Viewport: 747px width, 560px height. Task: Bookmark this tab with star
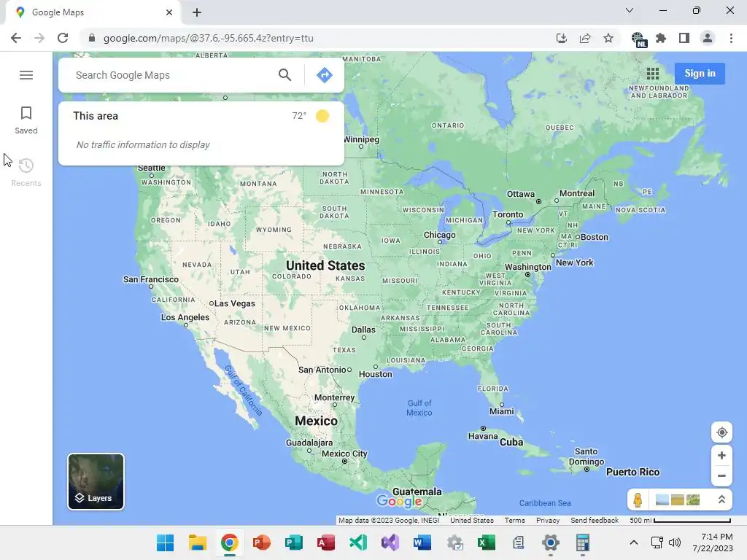pos(608,38)
